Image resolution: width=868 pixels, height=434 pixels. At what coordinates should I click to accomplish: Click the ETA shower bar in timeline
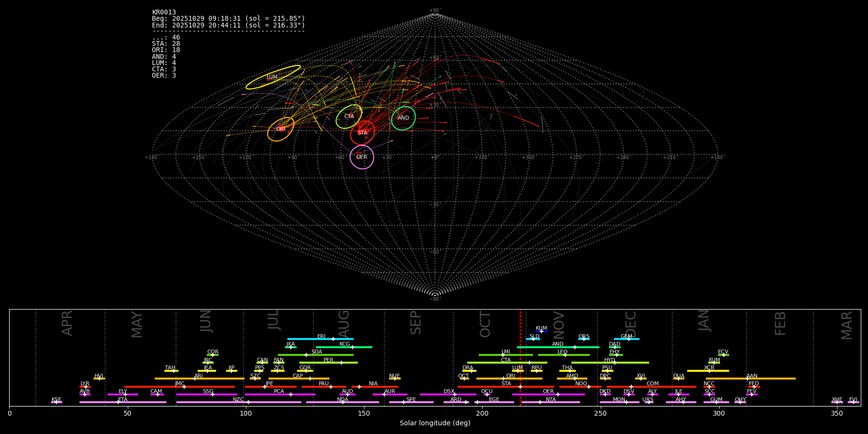pos(122,402)
